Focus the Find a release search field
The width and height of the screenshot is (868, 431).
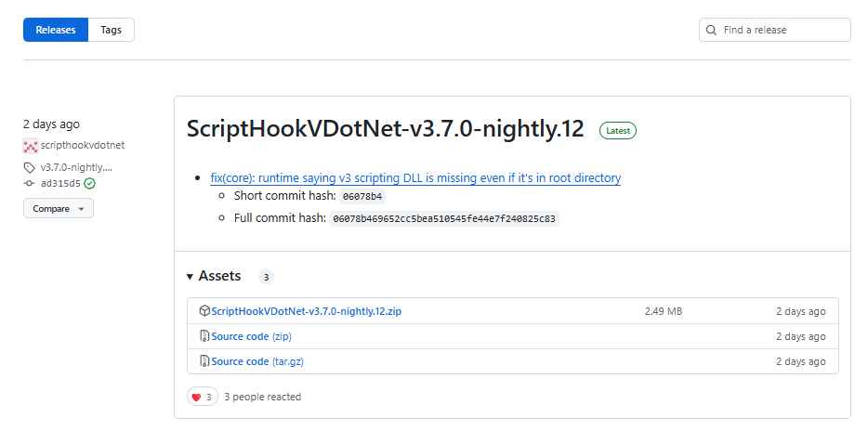pyautogui.click(x=774, y=30)
